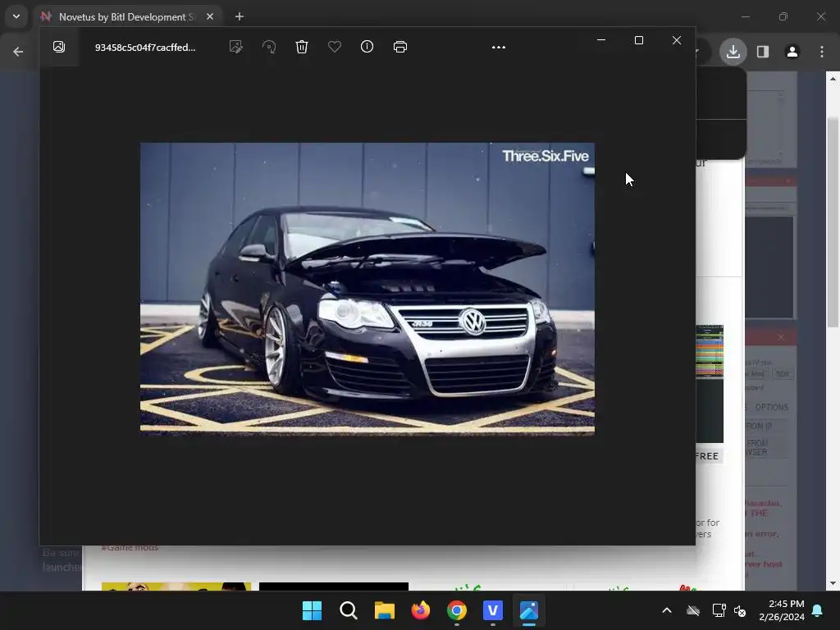Expand the Chrome tab search dropdown
This screenshot has width=840, height=630.
point(16,16)
